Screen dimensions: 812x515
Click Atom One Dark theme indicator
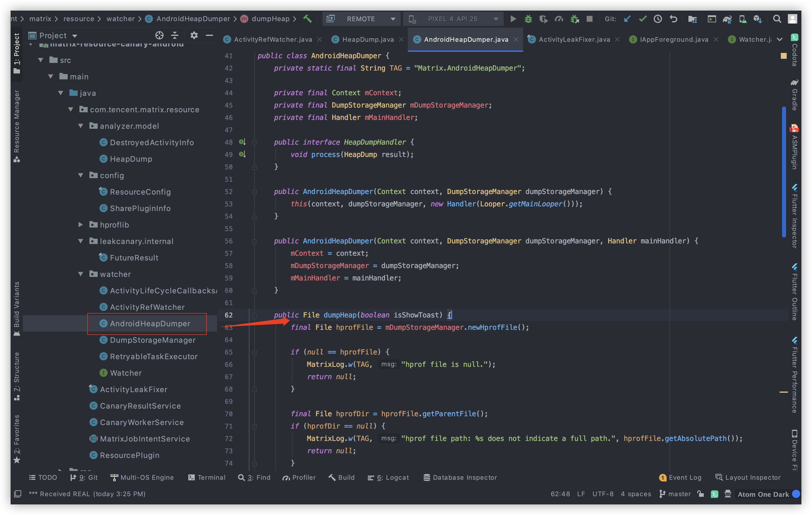pos(763,494)
